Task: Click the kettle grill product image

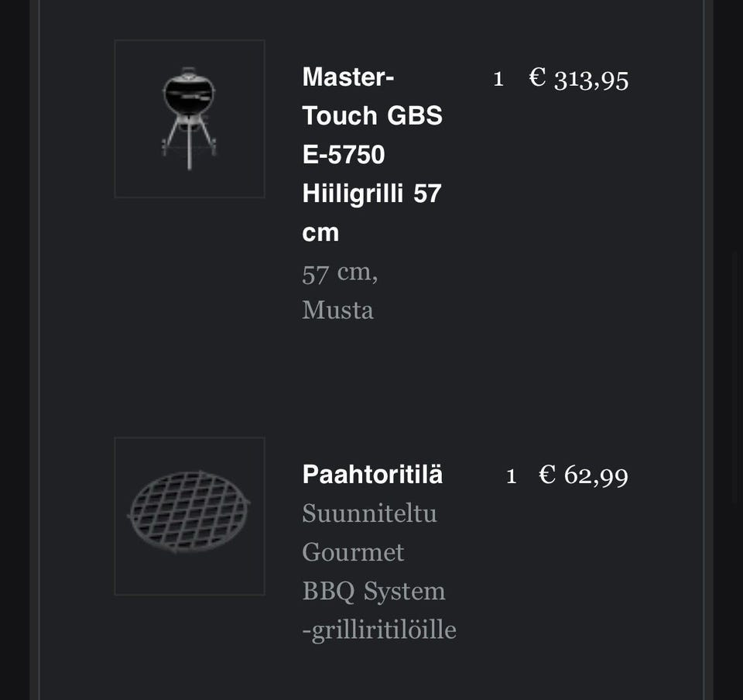Action: point(190,118)
